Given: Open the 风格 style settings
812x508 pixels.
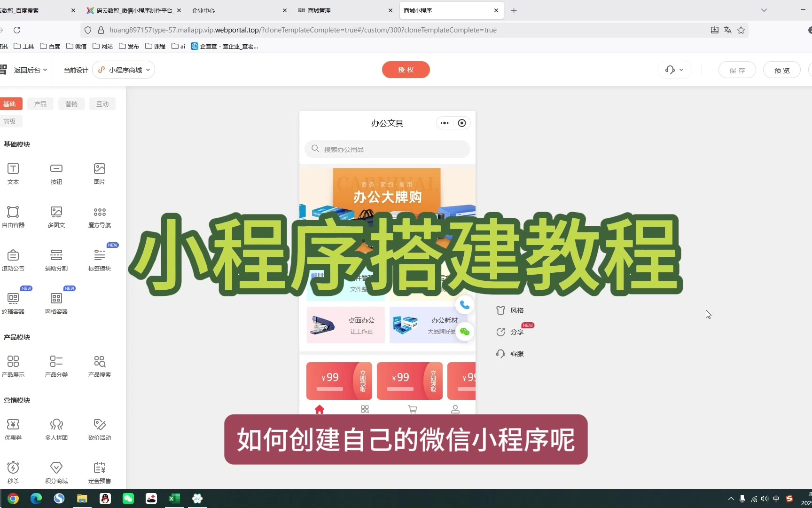Looking at the screenshot, I should [510, 310].
